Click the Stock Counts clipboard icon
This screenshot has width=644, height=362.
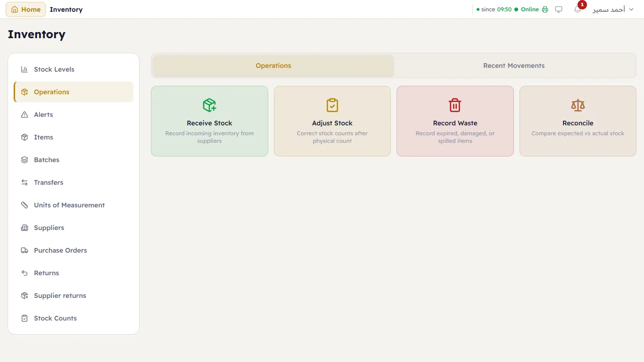point(25,318)
